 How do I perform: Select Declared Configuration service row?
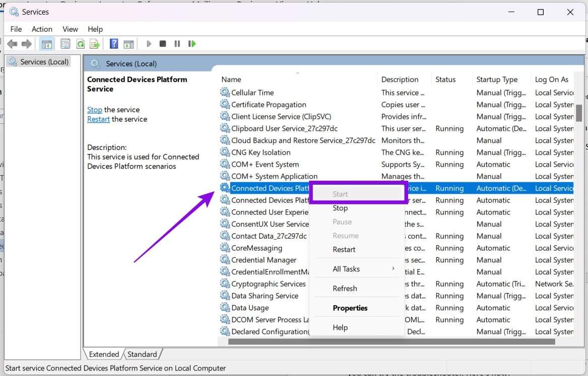(270, 331)
